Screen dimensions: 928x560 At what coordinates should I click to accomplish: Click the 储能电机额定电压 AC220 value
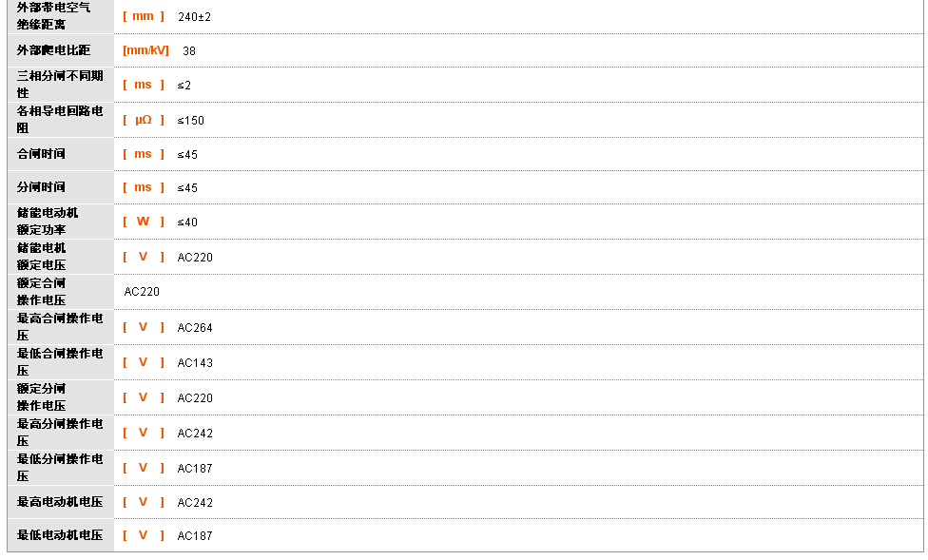[x=195, y=258]
